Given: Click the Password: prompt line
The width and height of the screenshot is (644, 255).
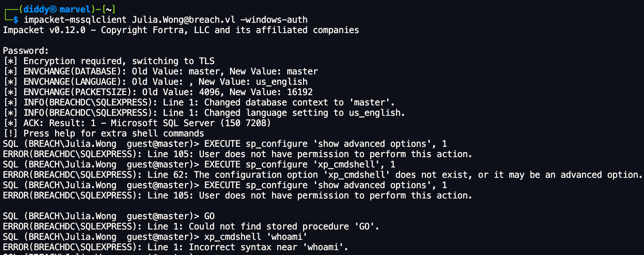Looking at the screenshot, I should (x=26, y=51).
